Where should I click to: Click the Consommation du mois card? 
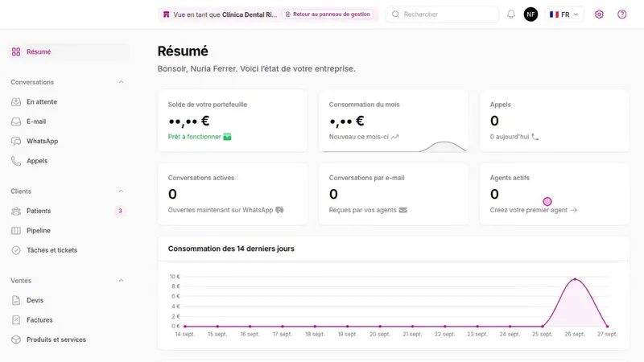(x=394, y=121)
